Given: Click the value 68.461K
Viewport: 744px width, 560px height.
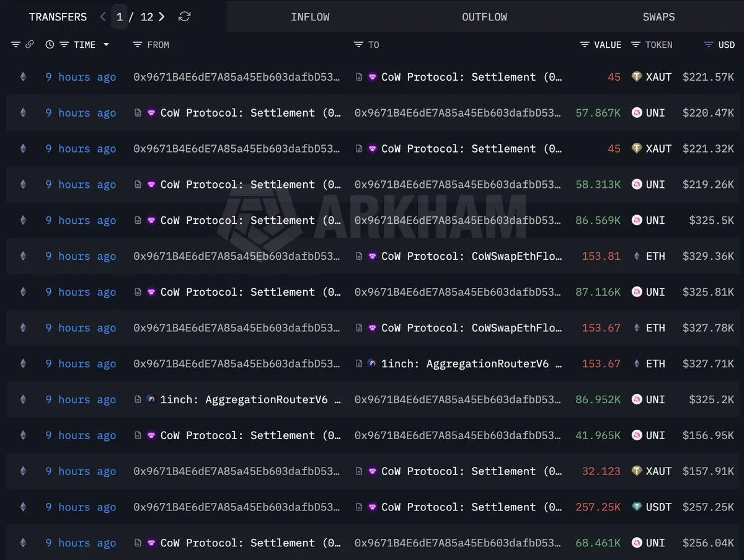Looking at the screenshot, I should (x=598, y=543).
